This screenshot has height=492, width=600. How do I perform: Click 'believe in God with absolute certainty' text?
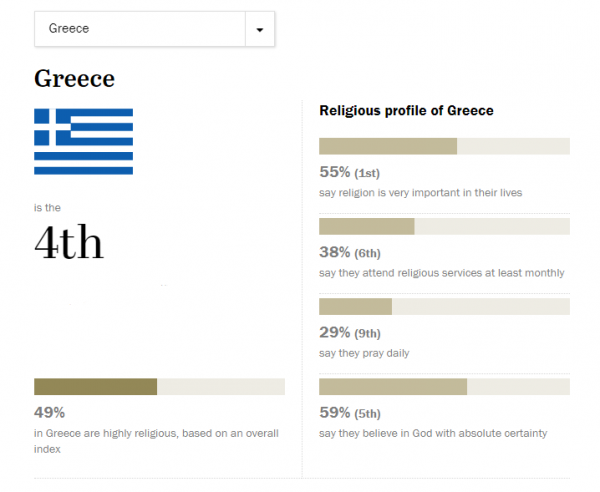click(x=433, y=433)
